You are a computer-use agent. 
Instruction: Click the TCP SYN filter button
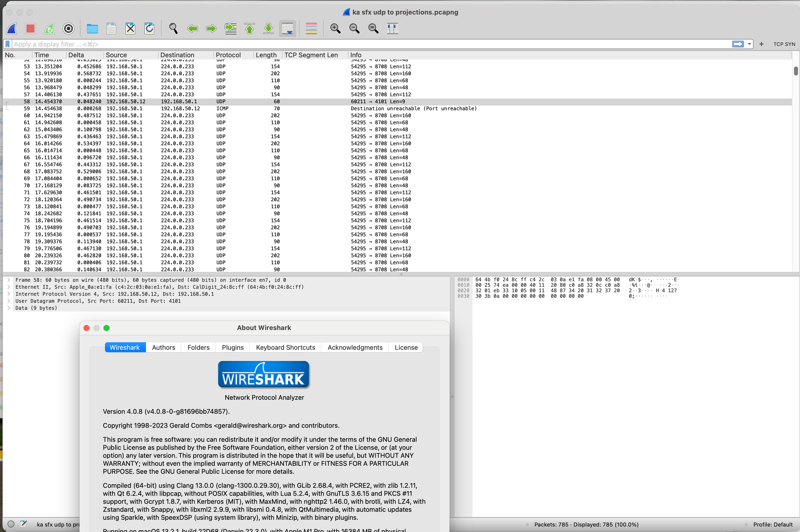(x=784, y=44)
